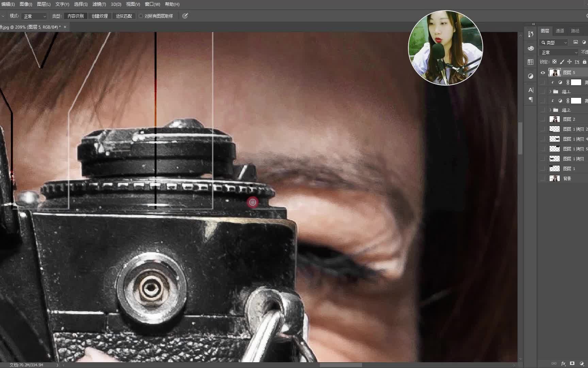Select layer 图层 1 拷贝 5
This screenshot has height=368, width=588.
[x=563, y=149]
